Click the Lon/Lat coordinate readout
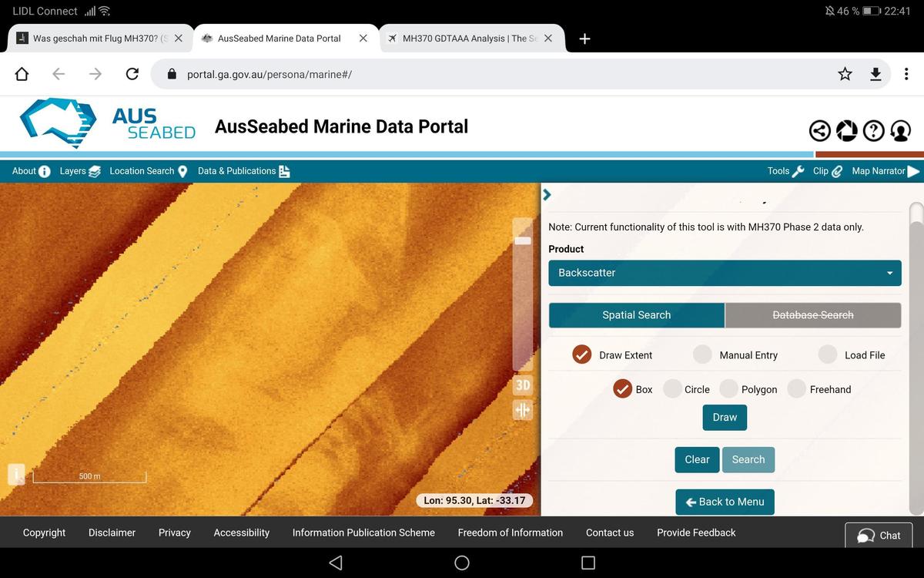This screenshot has width=924, height=578. pos(474,500)
